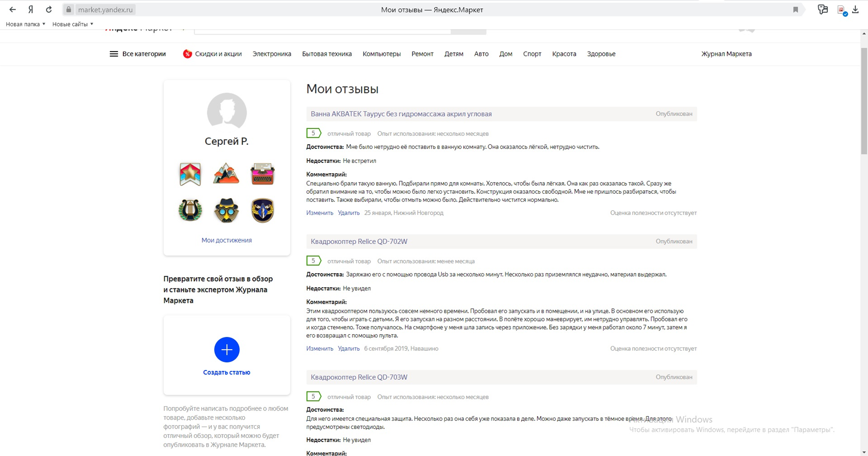This screenshot has width=868, height=456.
Task: Click the scrollbar down arrow
Action: coord(864,452)
